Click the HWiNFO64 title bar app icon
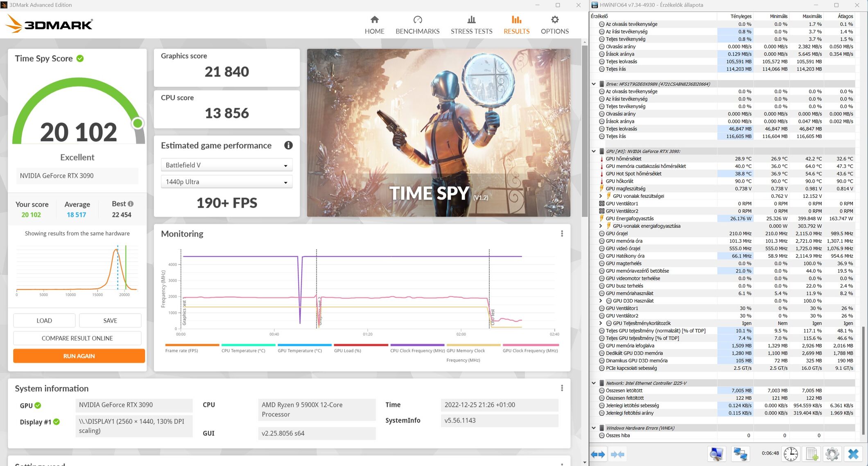Screen dimensions: 868x466 pyautogui.click(x=594, y=5)
